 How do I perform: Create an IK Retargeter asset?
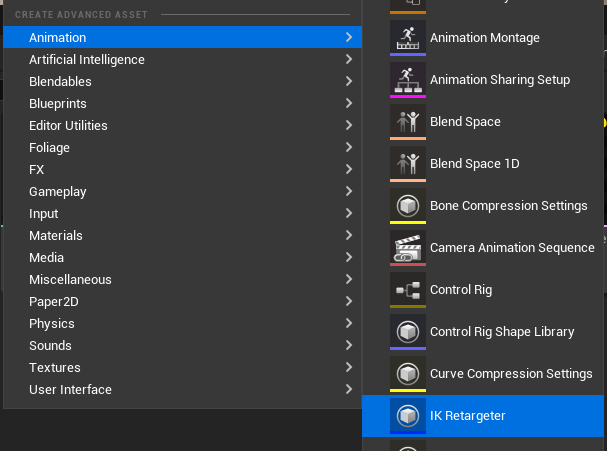483,416
